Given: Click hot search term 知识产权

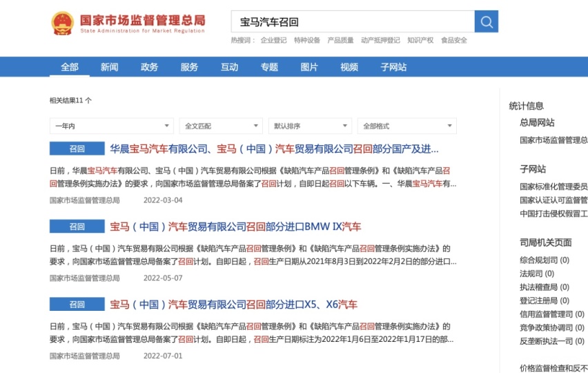Looking at the screenshot, I should [420, 40].
